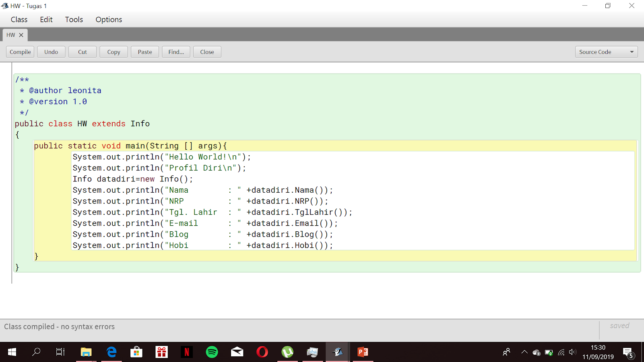
Task: Open Spotify from the taskbar
Action: click(x=212, y=352)
